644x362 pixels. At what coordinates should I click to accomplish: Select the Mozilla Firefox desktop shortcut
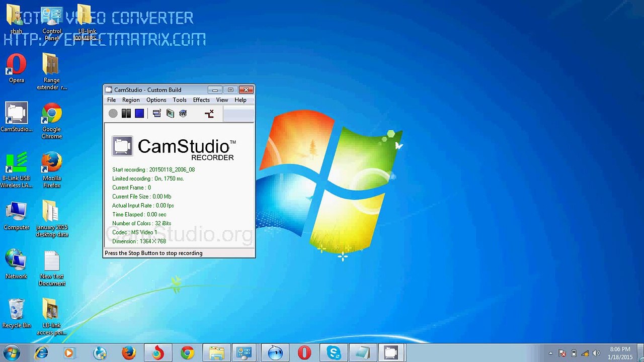(52, 170)
